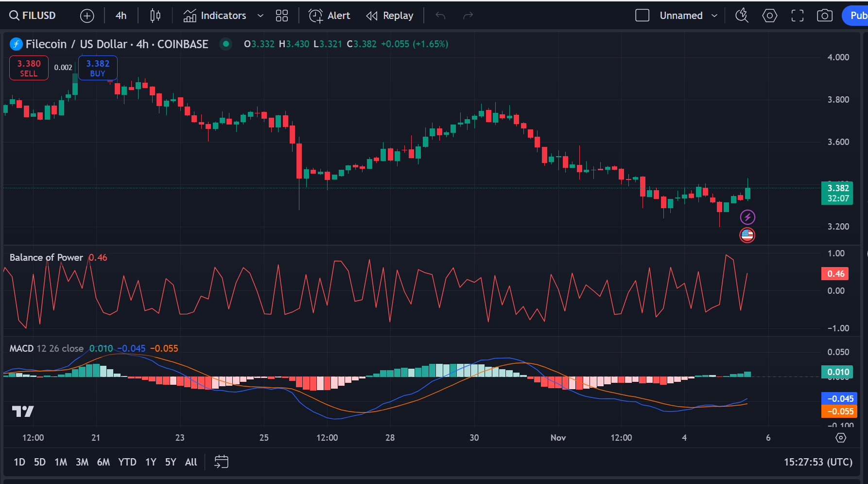Toggle the Unnamed layout checkbox square

(x=642, y=16)
